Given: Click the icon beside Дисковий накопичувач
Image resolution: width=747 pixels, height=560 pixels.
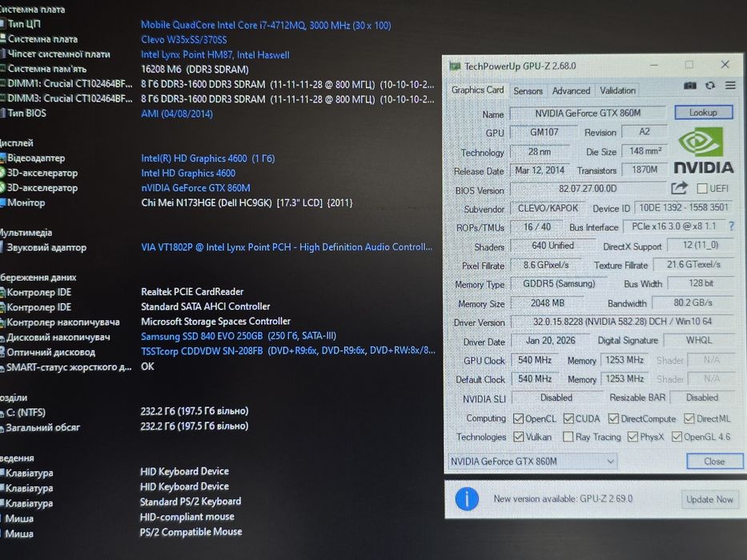Looking at the screenshot, I should 2,337.
